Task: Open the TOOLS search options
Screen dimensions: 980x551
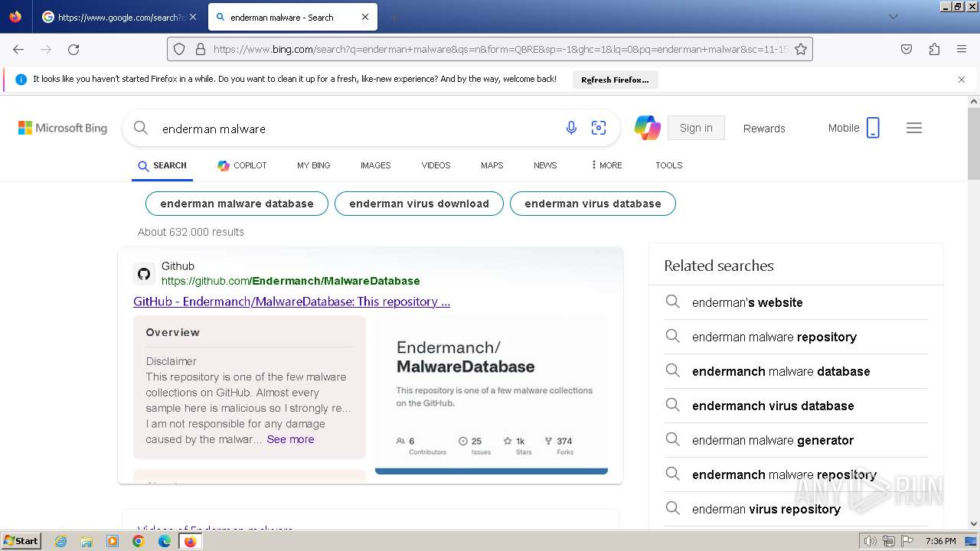Action: click(668, 165)
